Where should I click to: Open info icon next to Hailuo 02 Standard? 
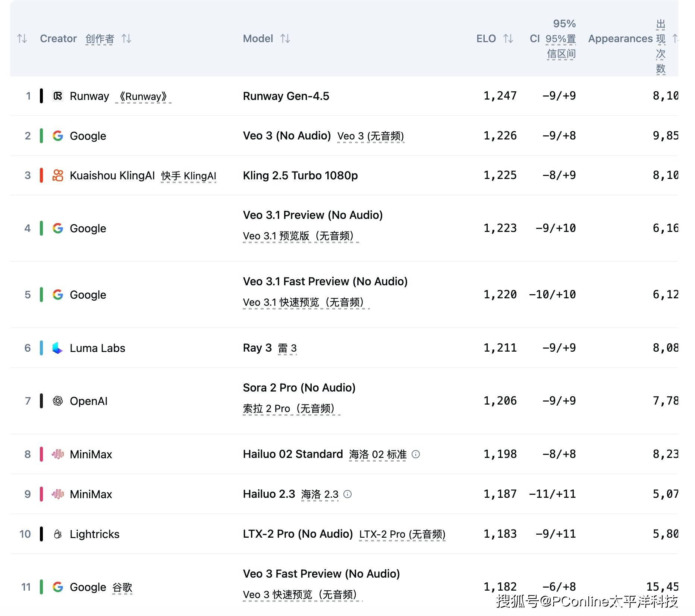[x=416, y=454]
